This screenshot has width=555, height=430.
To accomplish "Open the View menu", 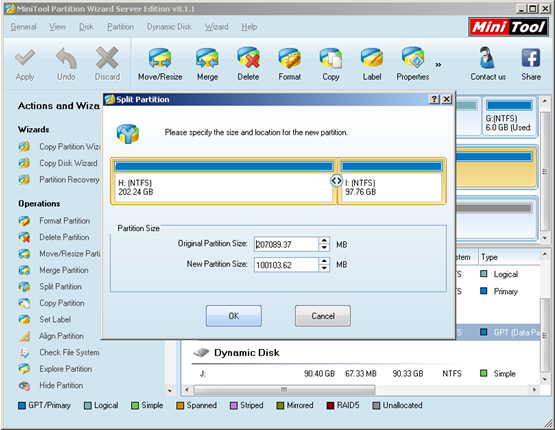I will pyautogui.click(x=57, y=27).
